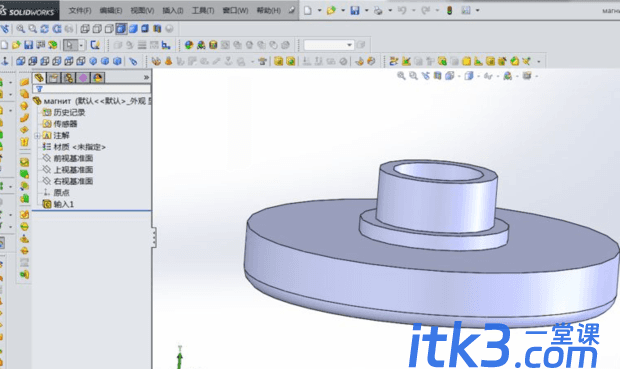
Task: Click the Zoom to Area magnifier icon
Action: pos(32,29)
